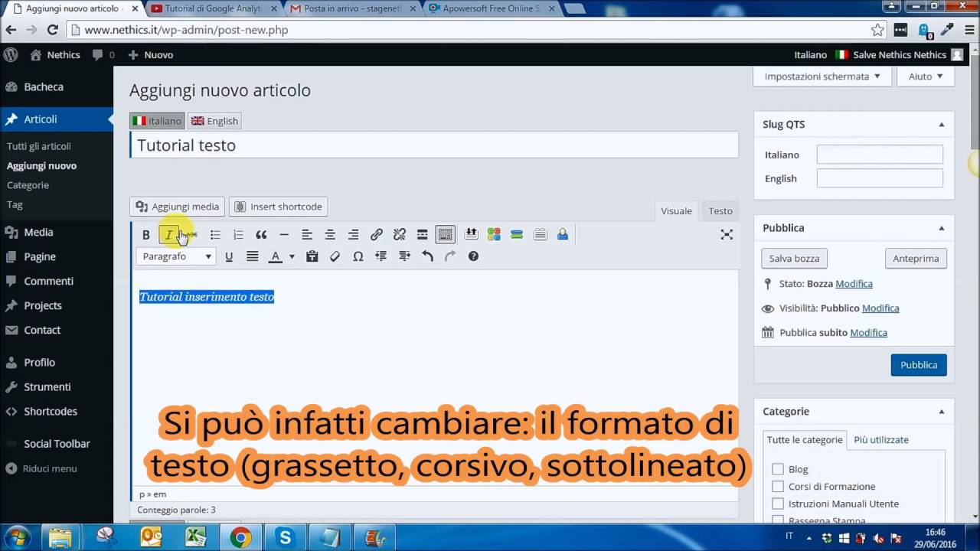
Task: Click Aggiungi media button
Action: pyautogui.click(x=178, y=207)
